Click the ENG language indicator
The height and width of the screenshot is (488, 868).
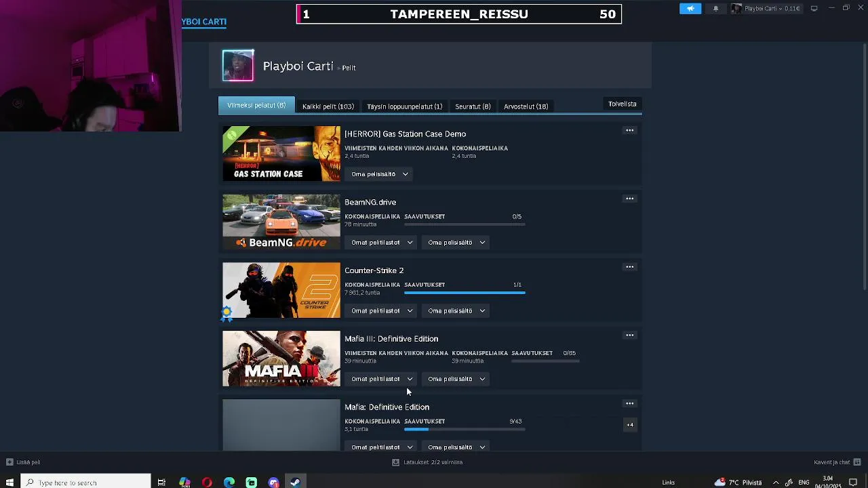(x=804, y=483)
